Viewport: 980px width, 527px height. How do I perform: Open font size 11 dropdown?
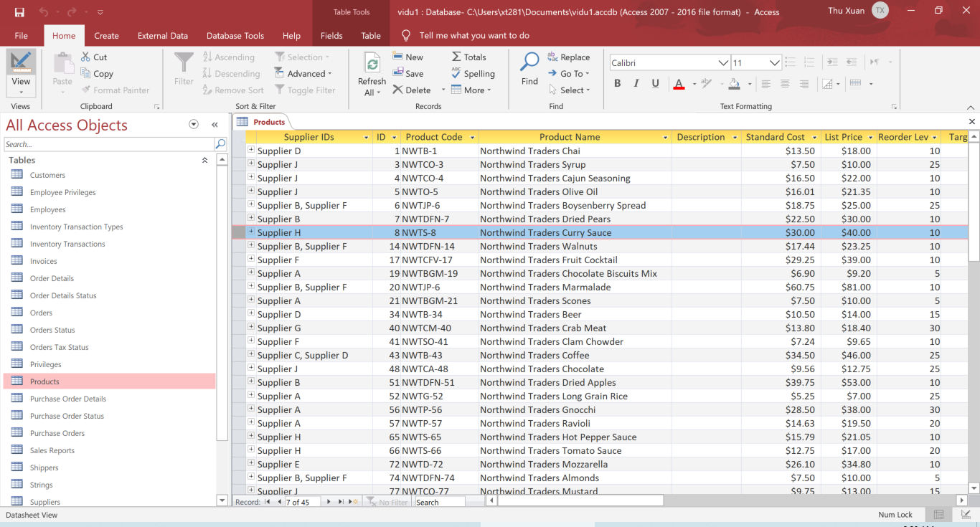click(x=775, y=63)
